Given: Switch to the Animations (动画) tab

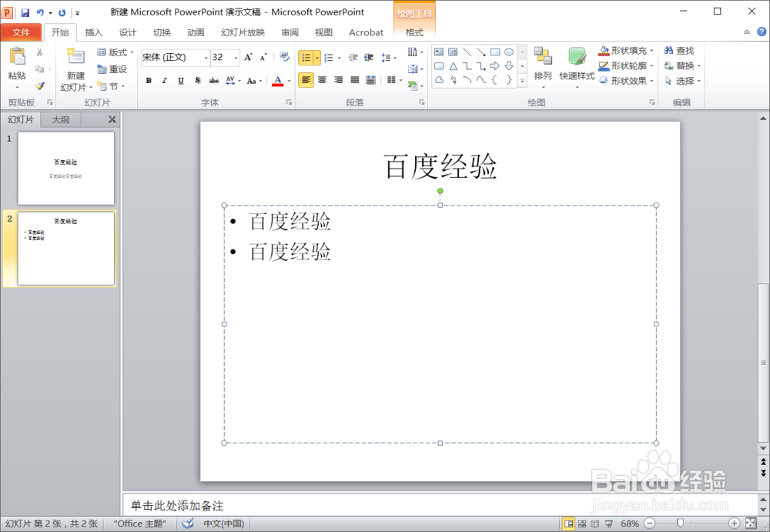Looking at the screenshot, I should [196, 32].
